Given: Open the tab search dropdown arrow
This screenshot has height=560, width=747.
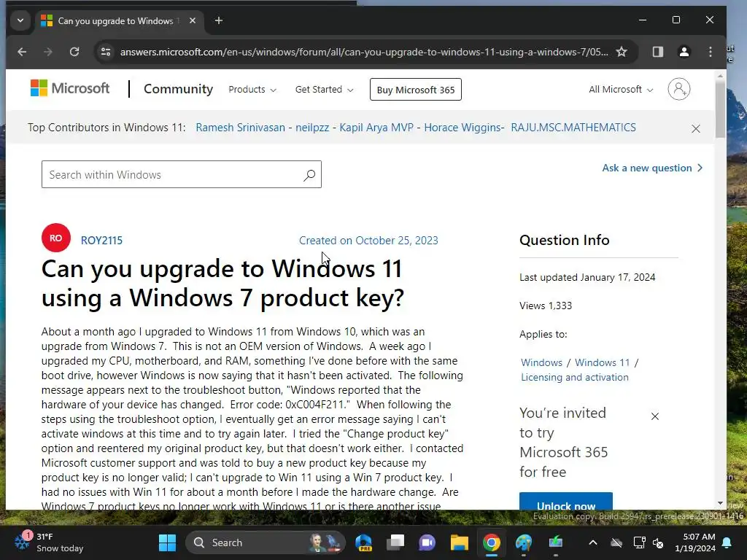Looking at the screenshot, I should [20, 20].
